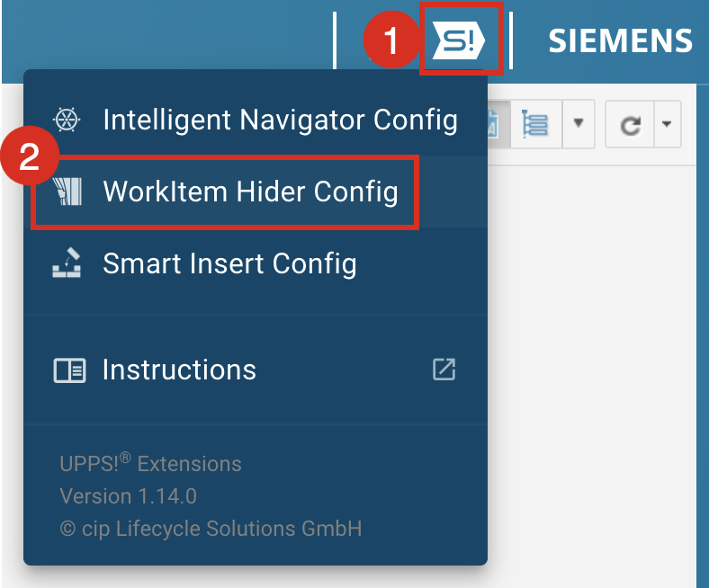Click the SIEMENS logo in header
709x588 pixels.
pos(620,40)
